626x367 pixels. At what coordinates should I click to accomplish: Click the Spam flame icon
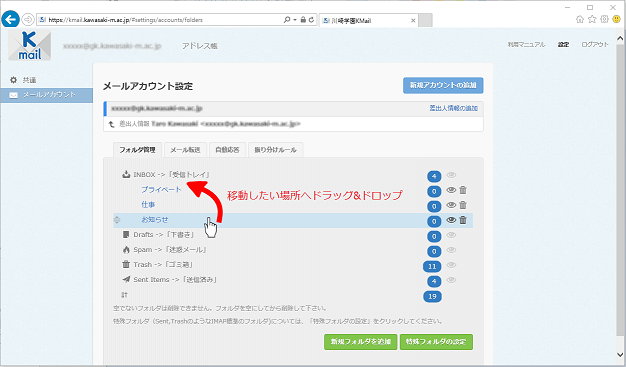(126, 250)
